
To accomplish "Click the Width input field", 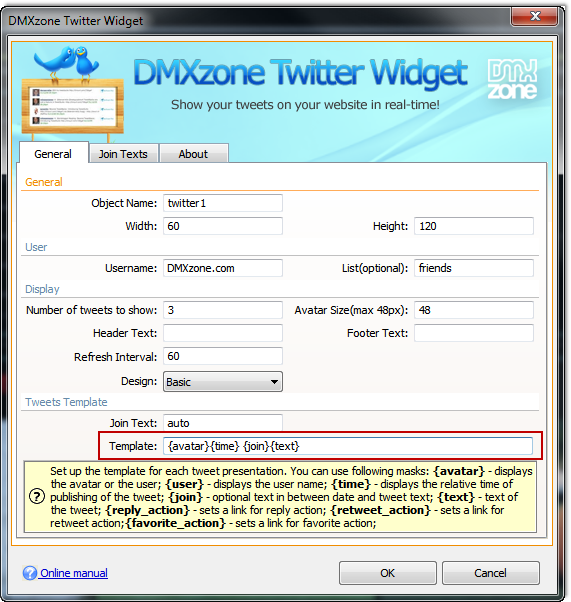I will 223,226.
